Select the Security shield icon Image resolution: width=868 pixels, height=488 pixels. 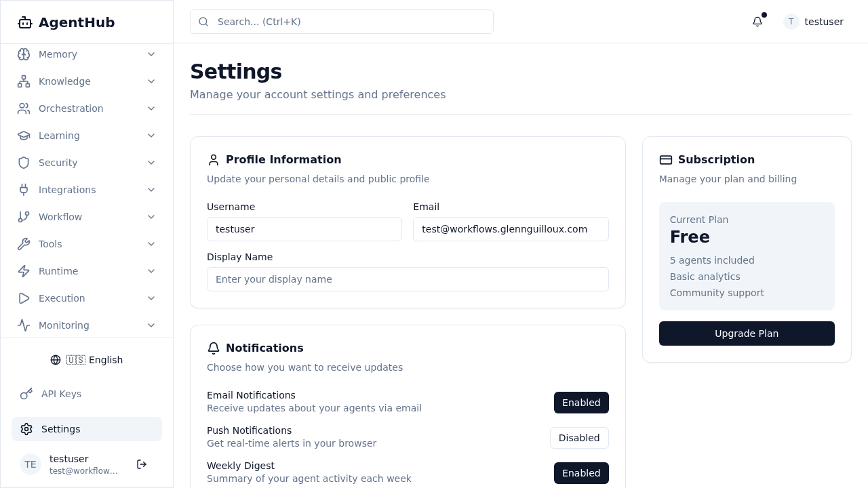(x=24, y=163)
